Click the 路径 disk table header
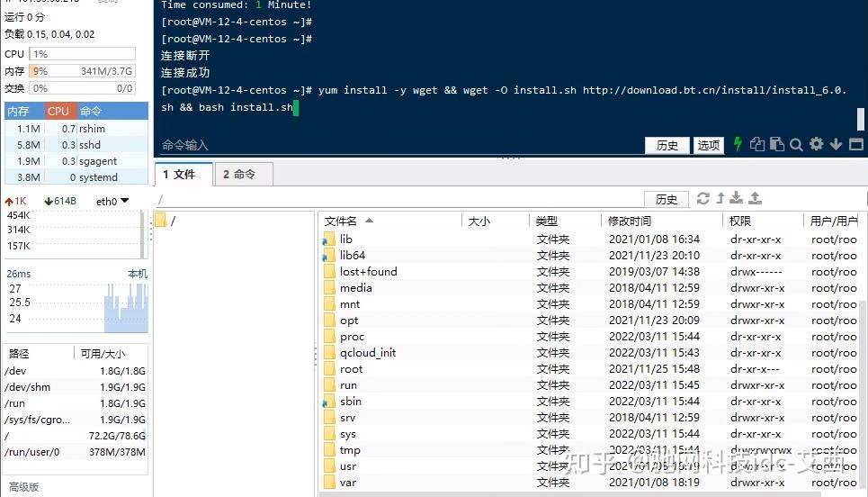This screenshot has width=868, height=497. coord(39,354)
